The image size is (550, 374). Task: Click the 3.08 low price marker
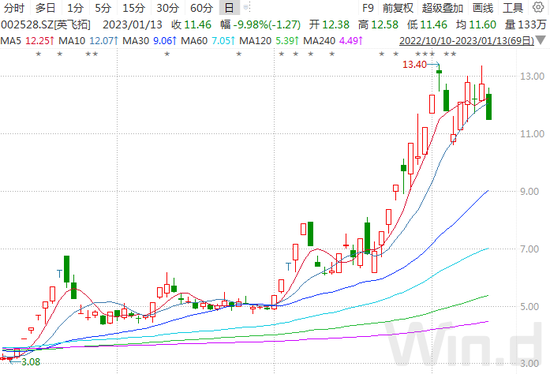point(31,362)
